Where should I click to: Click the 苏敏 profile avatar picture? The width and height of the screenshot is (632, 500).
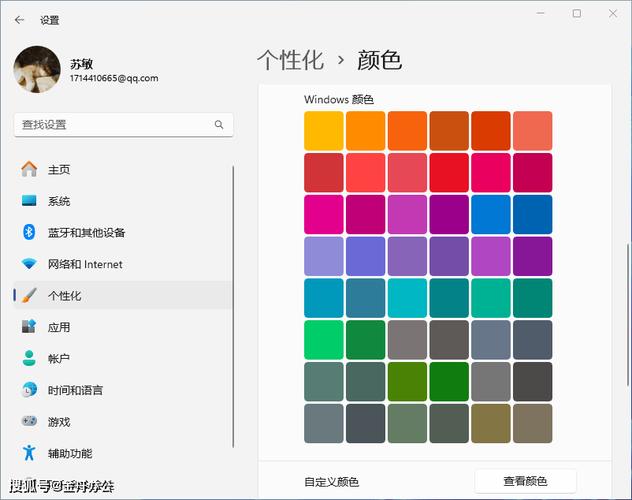click(x=37, y=69)
